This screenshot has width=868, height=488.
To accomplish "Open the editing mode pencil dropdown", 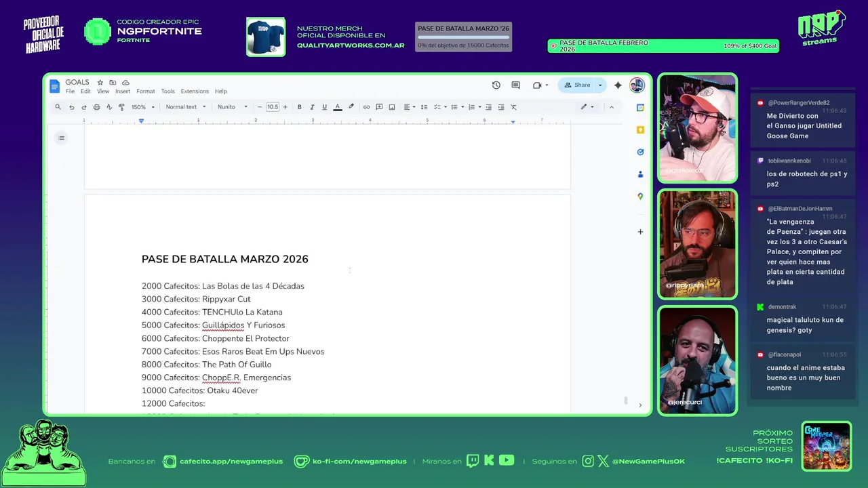I will [587, 107].
